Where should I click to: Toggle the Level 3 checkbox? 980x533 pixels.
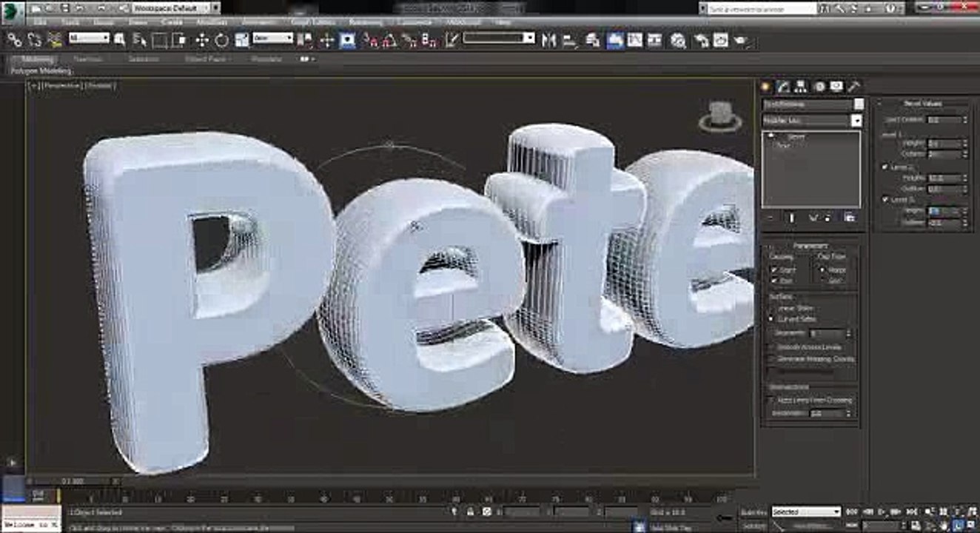[x=885, y=200]
